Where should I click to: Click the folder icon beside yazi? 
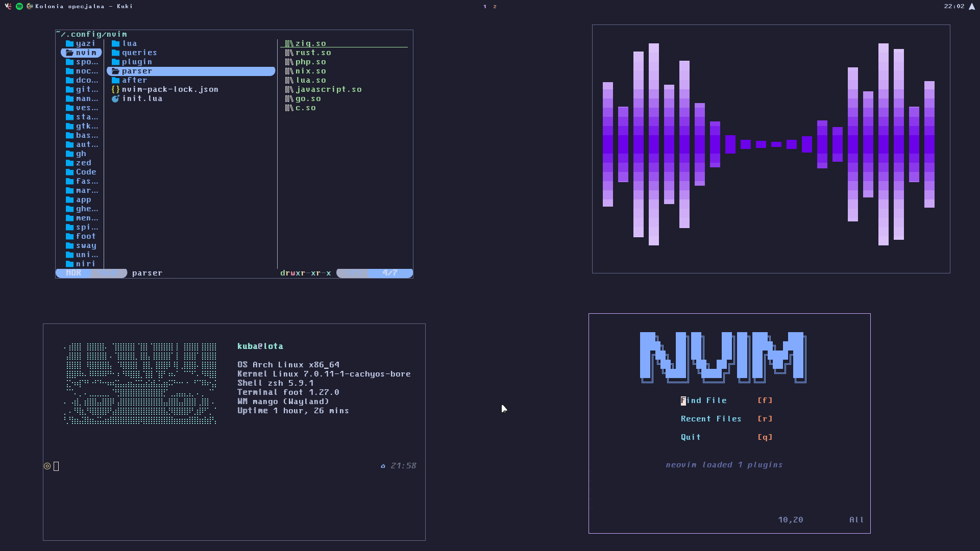69,43
